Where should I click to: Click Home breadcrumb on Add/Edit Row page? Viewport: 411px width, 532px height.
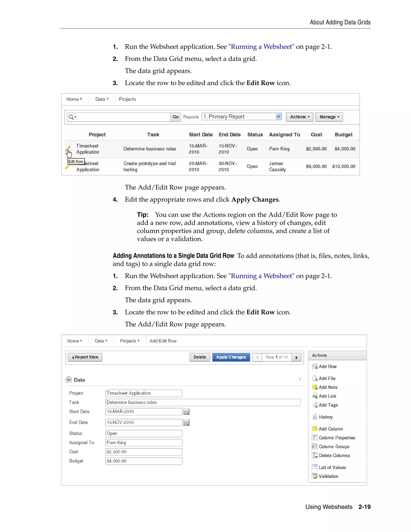pyautogui.click(x=73, y=341)
